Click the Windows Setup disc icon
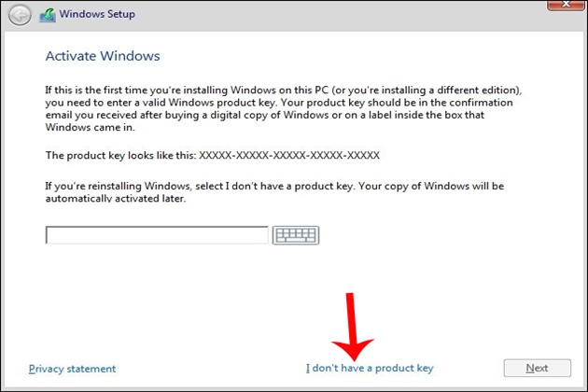 (x=48, y=15)
